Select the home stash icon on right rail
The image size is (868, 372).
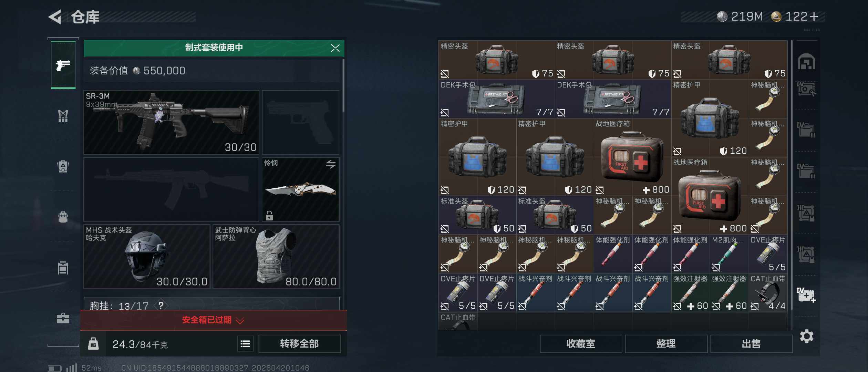[806, 62]
